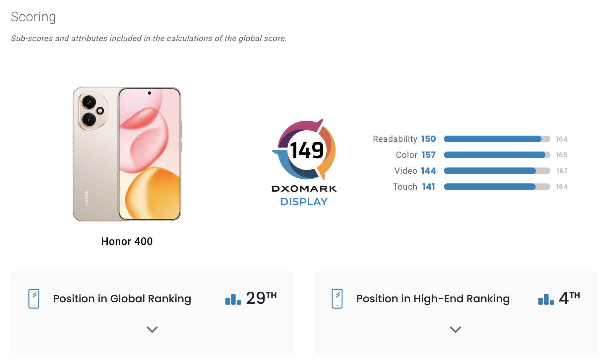Click the DXOMARK Display 149 score badge
The height and width of the screenshot is (364, 608).
tap(304, 162)
